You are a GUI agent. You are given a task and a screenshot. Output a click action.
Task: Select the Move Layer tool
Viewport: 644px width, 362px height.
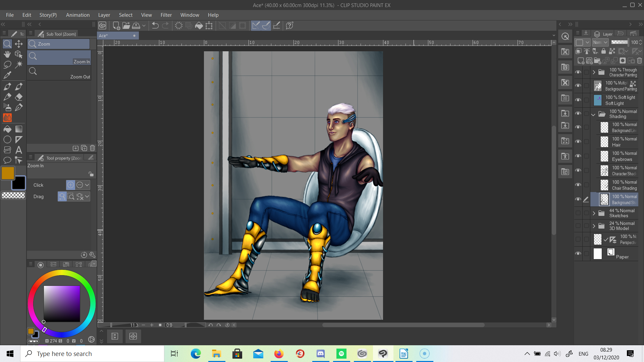point(19,44)
